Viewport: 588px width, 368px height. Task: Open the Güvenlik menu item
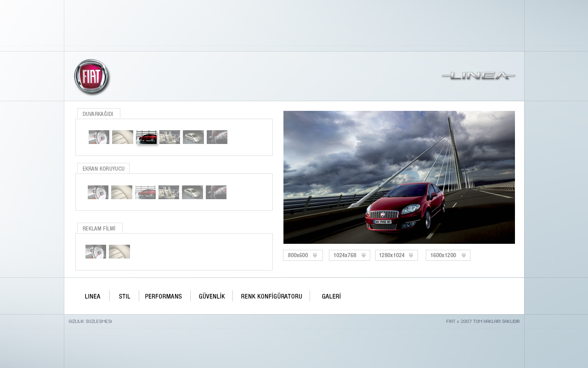point(212,296)
